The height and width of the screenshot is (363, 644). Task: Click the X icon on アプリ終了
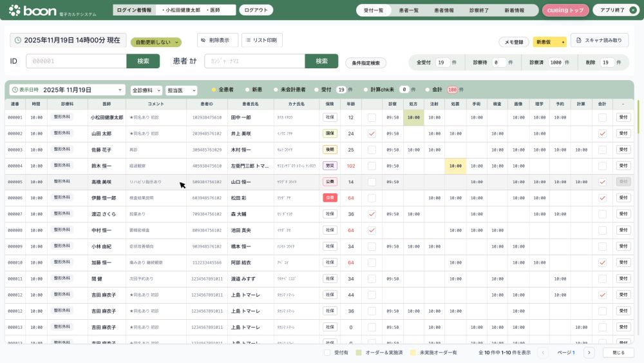pos(633,10)
